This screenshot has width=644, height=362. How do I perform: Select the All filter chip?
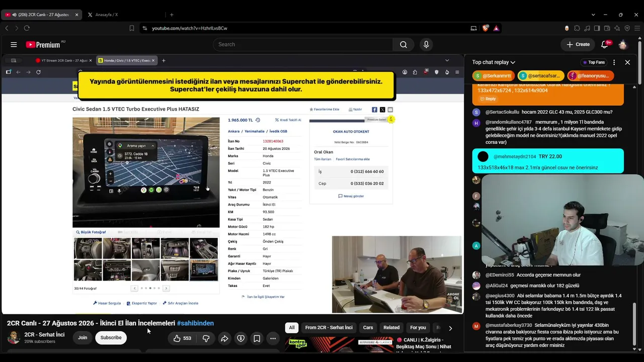[292, 328]
